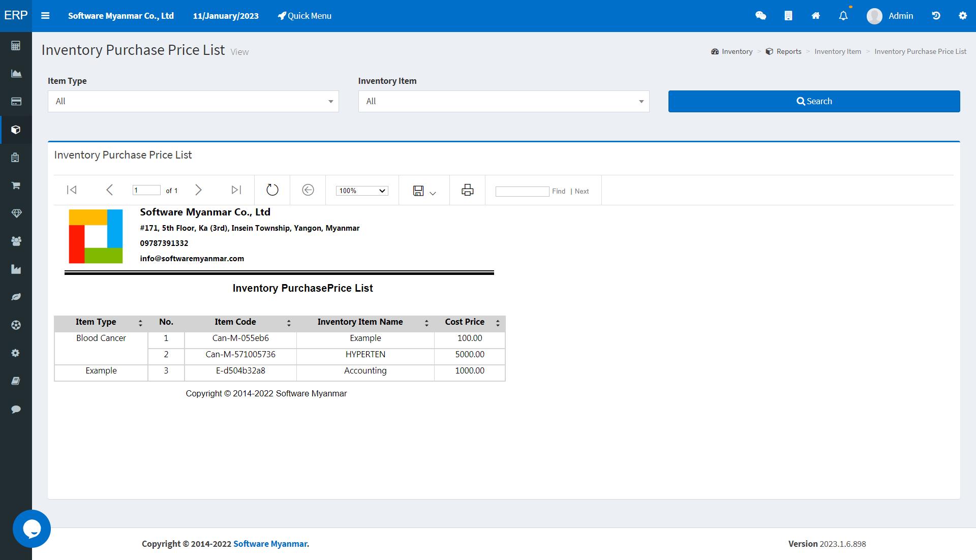
Task: Open leaf icon in sidebar
Action: click(x=16, y=297)
